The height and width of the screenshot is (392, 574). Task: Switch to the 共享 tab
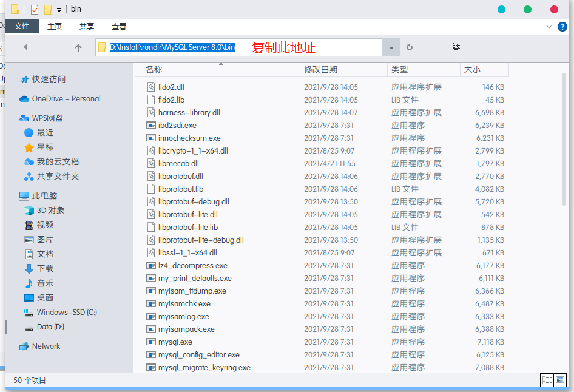[87, 26]
